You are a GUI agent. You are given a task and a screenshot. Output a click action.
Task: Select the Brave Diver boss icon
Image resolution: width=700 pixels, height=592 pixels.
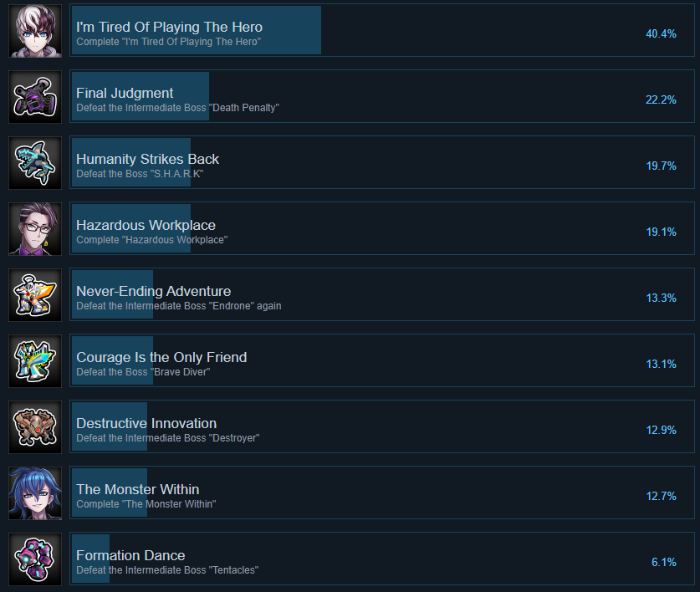click(x=35, y=361)
